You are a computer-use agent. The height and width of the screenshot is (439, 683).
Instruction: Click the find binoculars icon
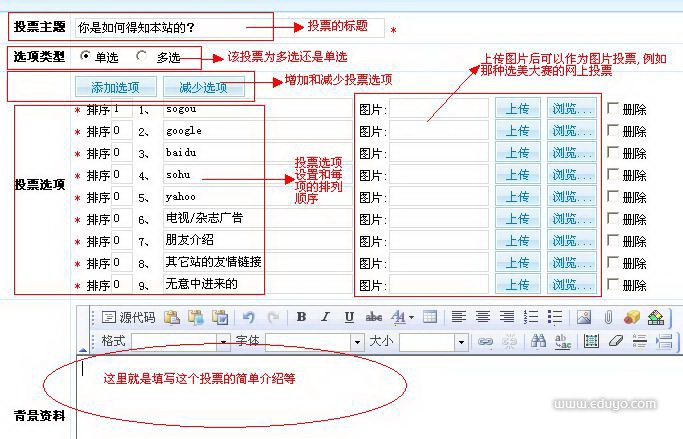pos(538,341)
